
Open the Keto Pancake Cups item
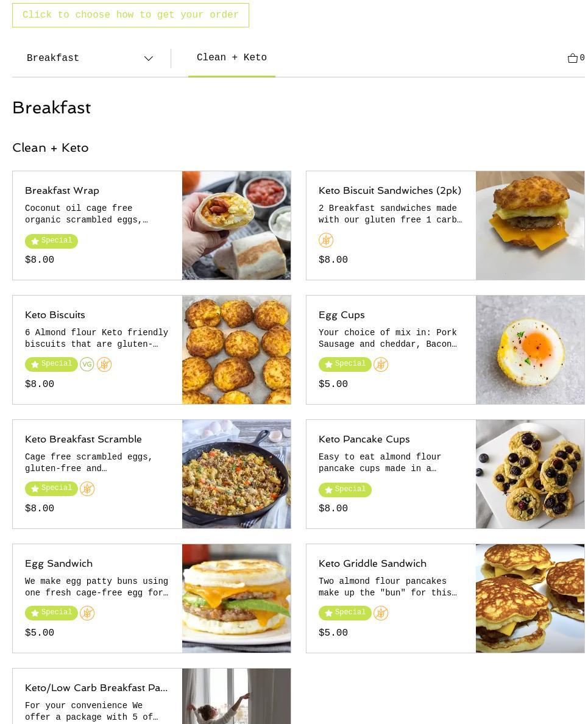[364, 439]
